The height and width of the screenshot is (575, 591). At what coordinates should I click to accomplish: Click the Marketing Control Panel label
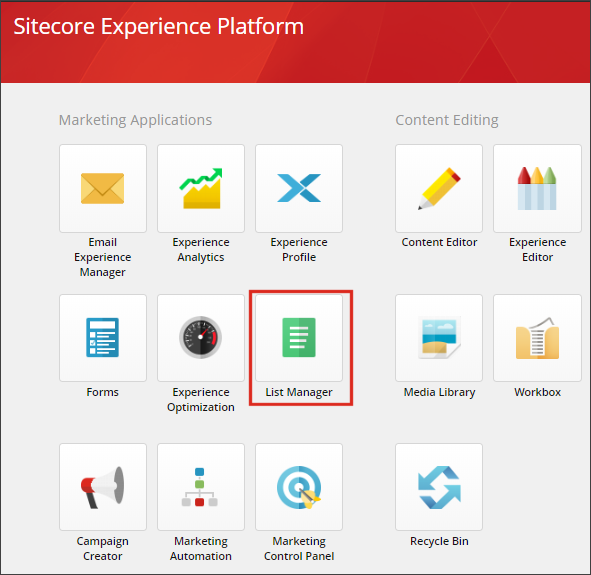(x=299, y=549)
